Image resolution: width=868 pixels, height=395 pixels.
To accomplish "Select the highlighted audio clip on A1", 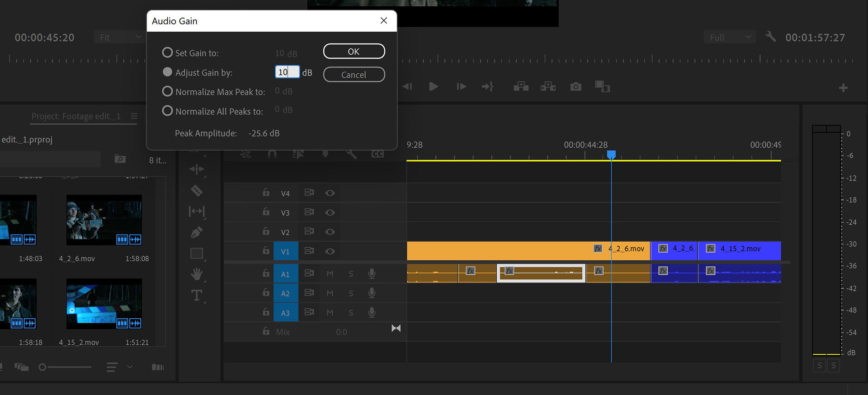I will point(541,273).
